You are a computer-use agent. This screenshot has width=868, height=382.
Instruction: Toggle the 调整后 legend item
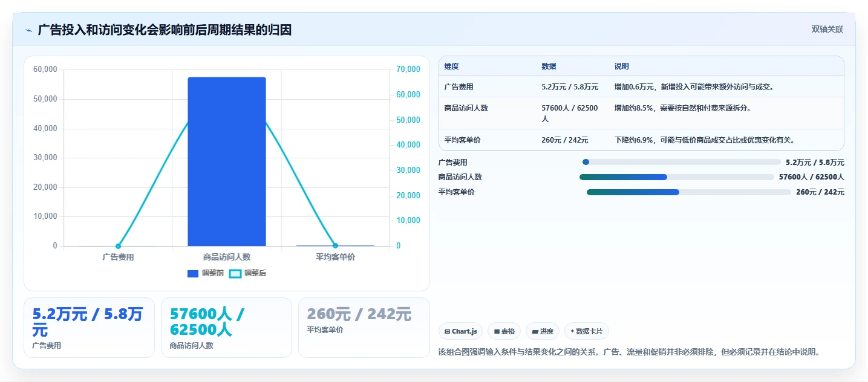coord(248,273)
